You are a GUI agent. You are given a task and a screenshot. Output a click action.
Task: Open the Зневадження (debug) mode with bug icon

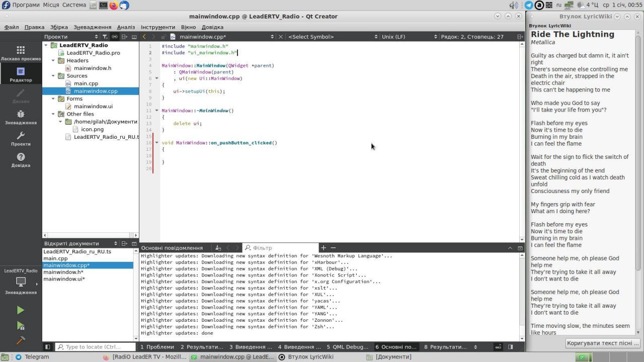click(21, 117)
